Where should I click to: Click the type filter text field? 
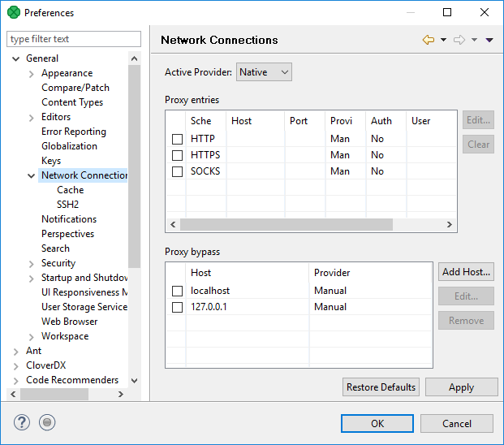(73, 39)
